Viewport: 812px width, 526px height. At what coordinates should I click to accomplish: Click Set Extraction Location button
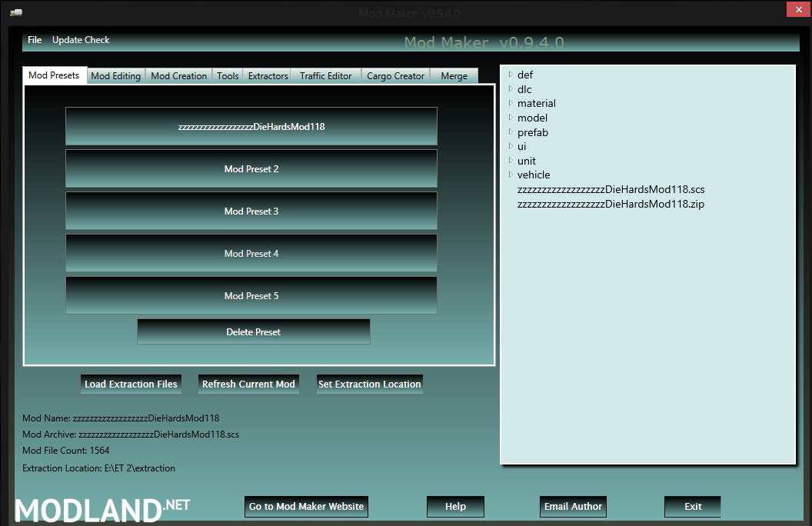tap(370, 385)
